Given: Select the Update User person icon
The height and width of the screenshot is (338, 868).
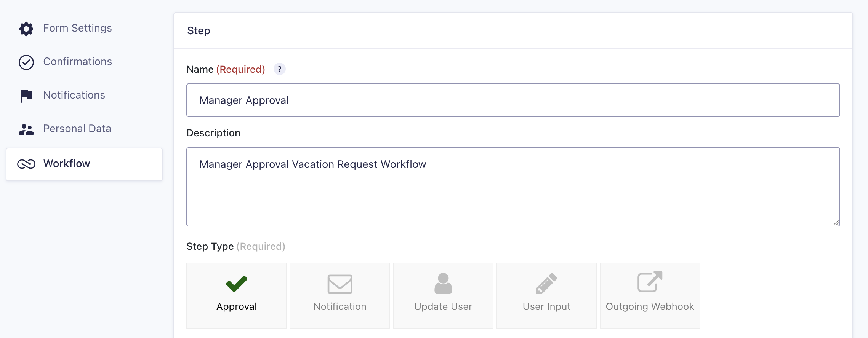Looking at the screenshot, I should click(443, 283).
